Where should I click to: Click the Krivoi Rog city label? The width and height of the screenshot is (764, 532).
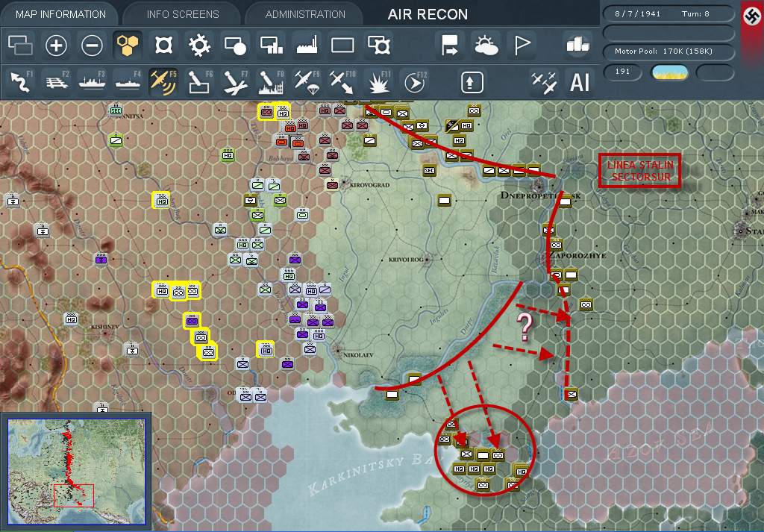click(x=406, y=260)
